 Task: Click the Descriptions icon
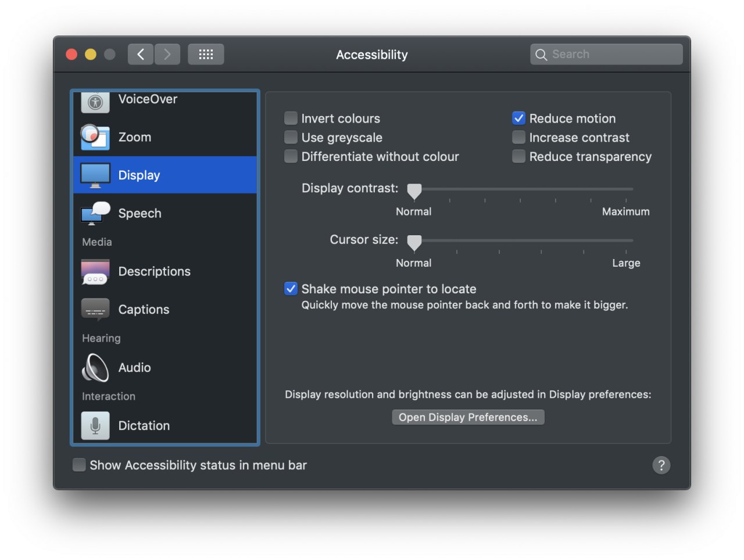[x=95, y=272]
